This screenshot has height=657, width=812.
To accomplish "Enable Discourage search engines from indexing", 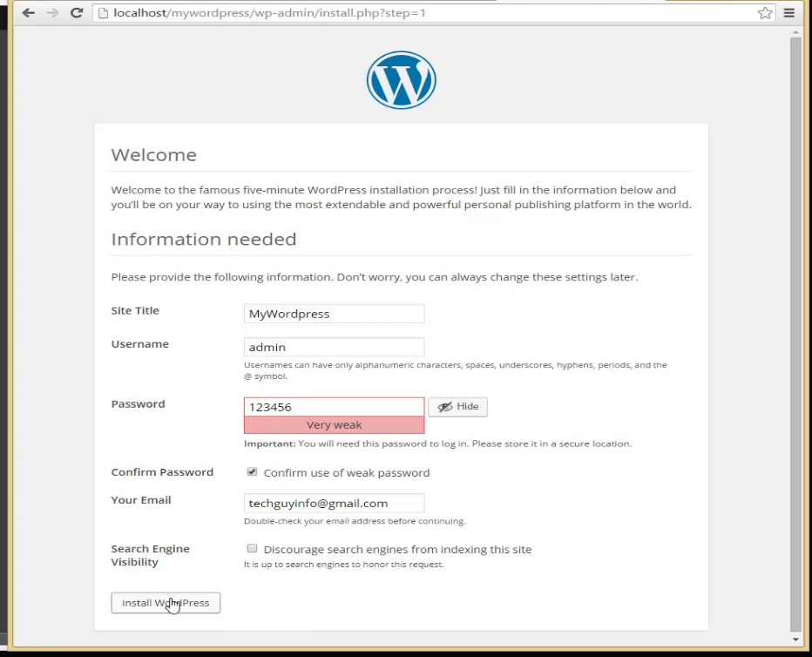I will pyautogui.click(x=252, y=548).
